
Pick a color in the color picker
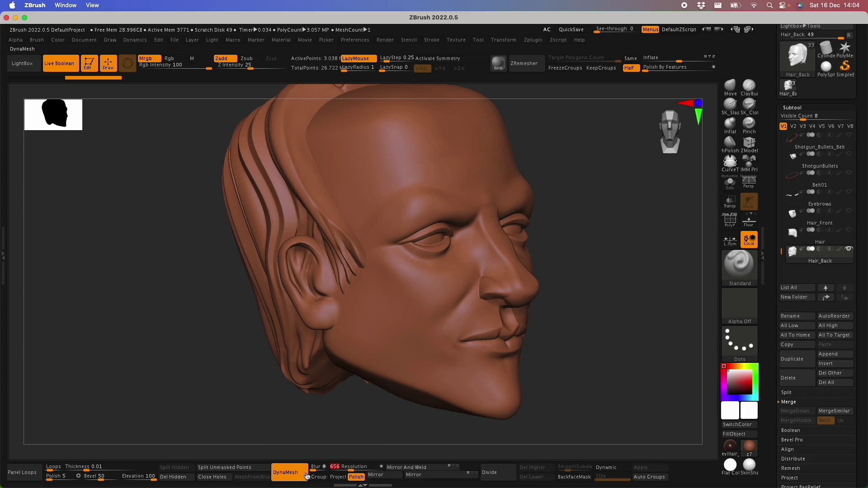tap(740, 382)
